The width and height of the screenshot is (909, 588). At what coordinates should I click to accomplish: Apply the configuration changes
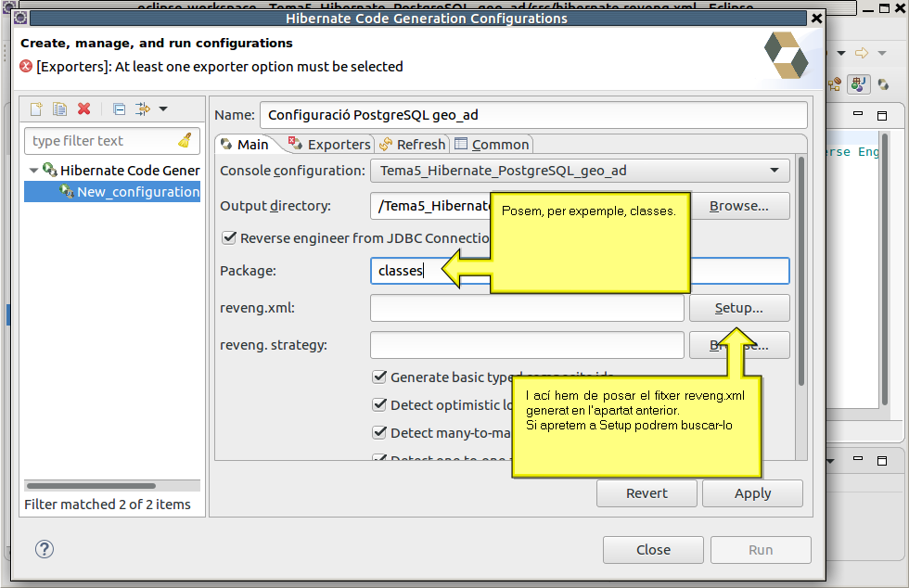(752, 493)
